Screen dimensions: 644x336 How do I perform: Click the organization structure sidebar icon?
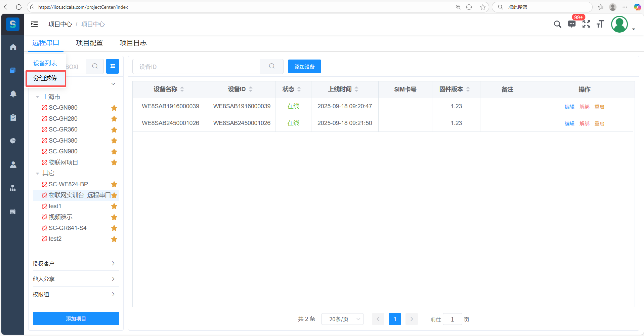tap(13, 188)
